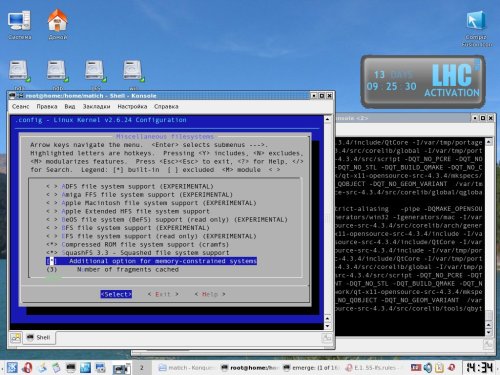This screenshot has height=375, width=500.
Task: Open the volume mixer tray icon
Action: [x=428, y=368]
